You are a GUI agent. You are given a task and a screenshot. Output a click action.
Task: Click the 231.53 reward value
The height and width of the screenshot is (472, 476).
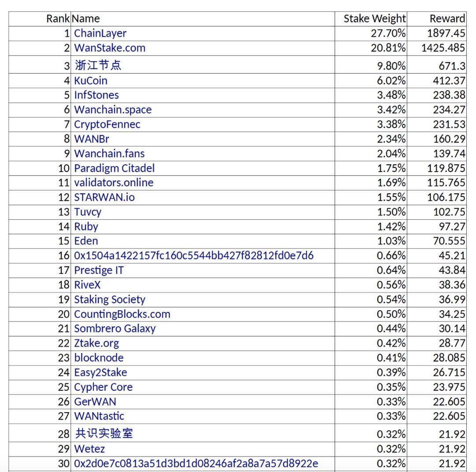pos(449,124)
